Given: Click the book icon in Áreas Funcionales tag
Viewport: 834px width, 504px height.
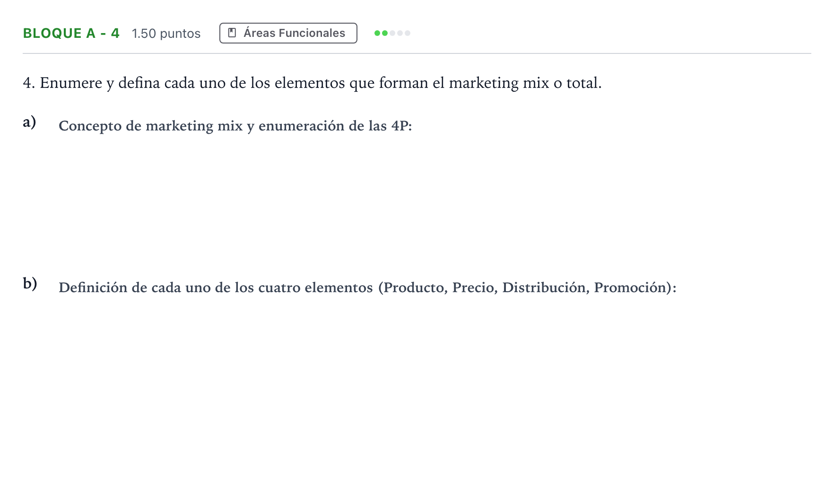Looking at the screenshot, I should click(x=232, y=33).
